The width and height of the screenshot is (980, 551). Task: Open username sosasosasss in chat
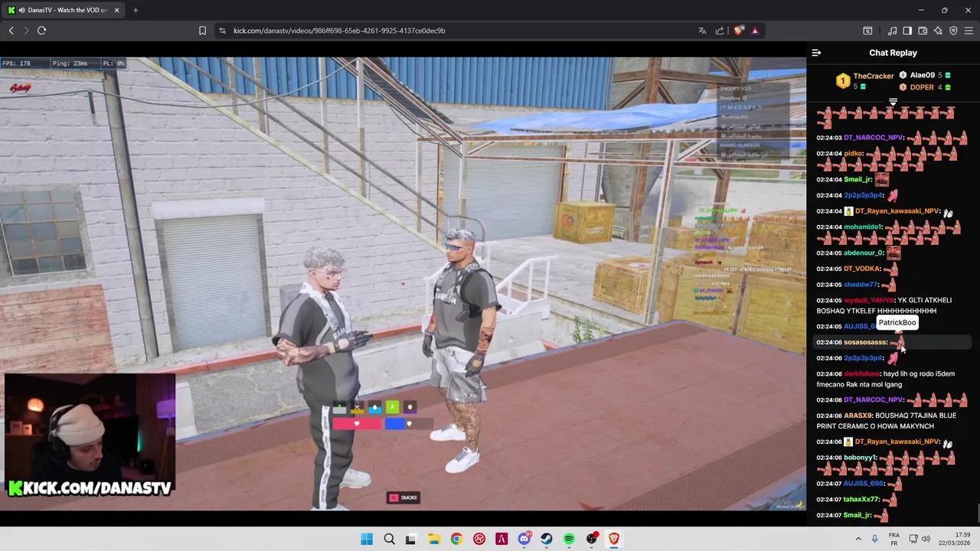coord(865,343)
